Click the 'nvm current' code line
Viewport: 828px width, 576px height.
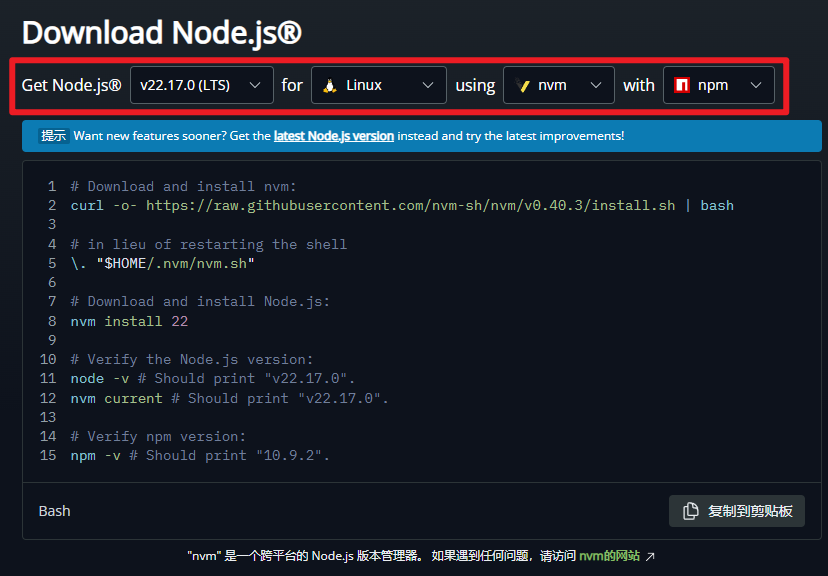[x=229, y=398]
